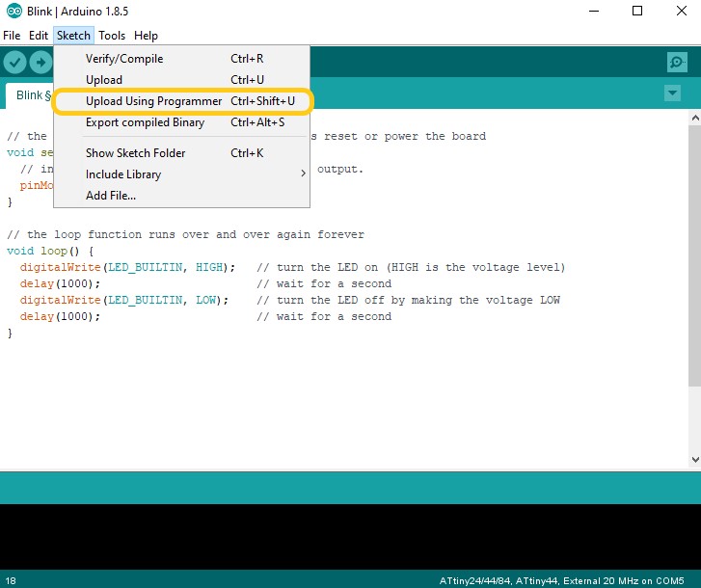Open the Edit menu
Screen dimensions: 701x588
[x=39, y=36]
